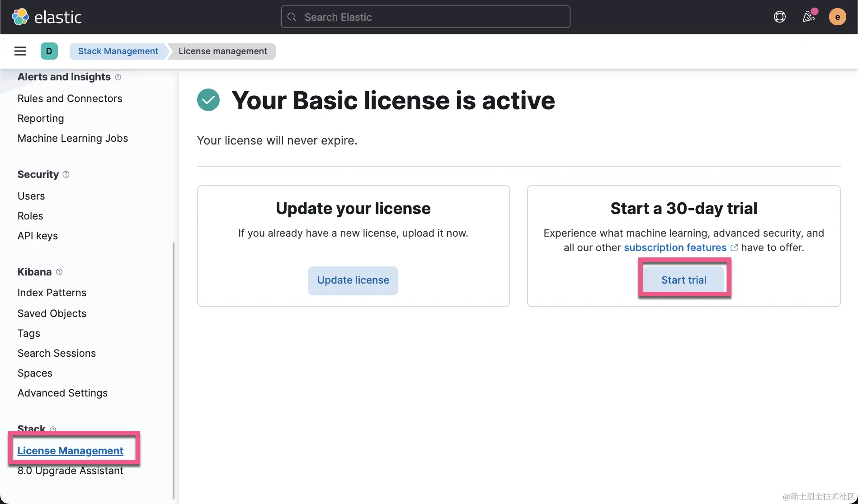Open Users under Security
858x504 pixels.
click(x=31, y=196)
